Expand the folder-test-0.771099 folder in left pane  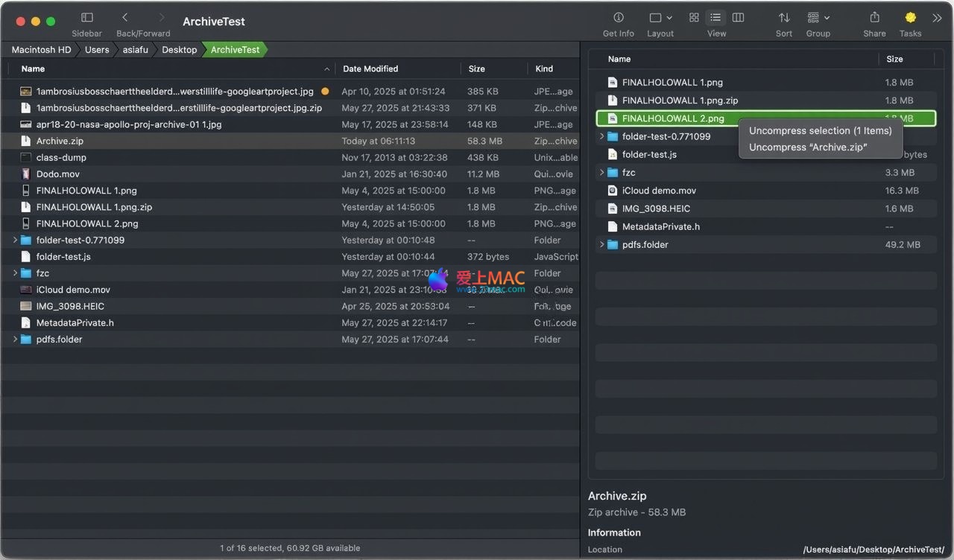[x=15, y=241]
